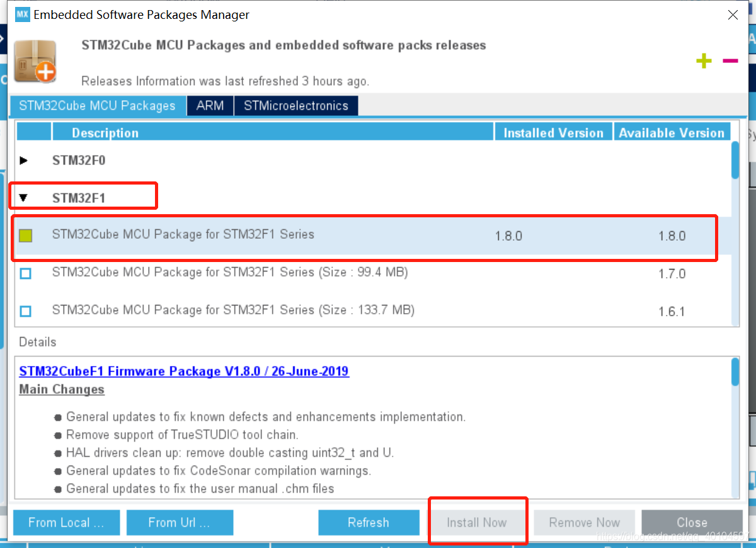
Task: Click 'fix the user manual .chm files' line
Action: (200, 488)
